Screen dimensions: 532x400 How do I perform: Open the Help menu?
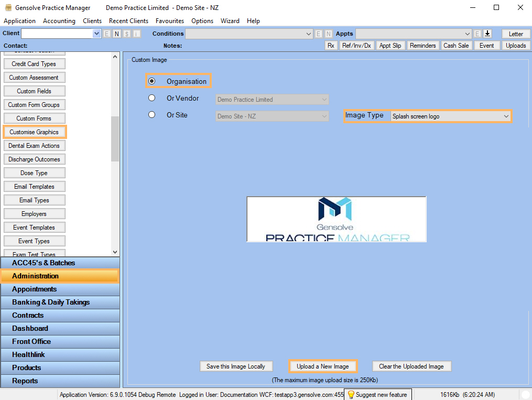coord(253,20)
